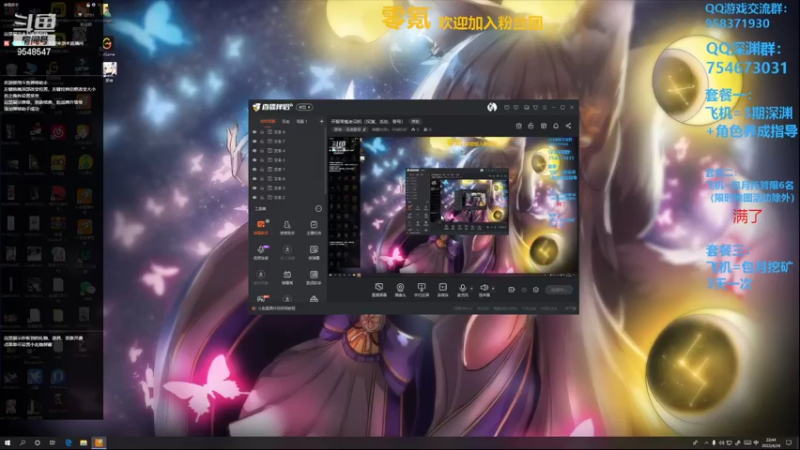This screenshot has width=800, height=450.
Task: Click the Windows Start button
Action: [x=7, y=442]
